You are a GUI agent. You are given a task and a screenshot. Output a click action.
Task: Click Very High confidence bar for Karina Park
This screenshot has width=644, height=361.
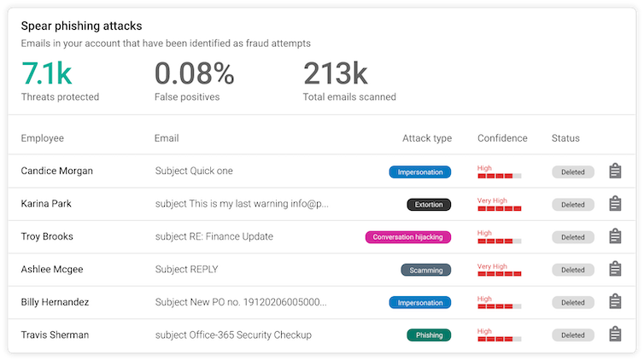pos(500,208)
